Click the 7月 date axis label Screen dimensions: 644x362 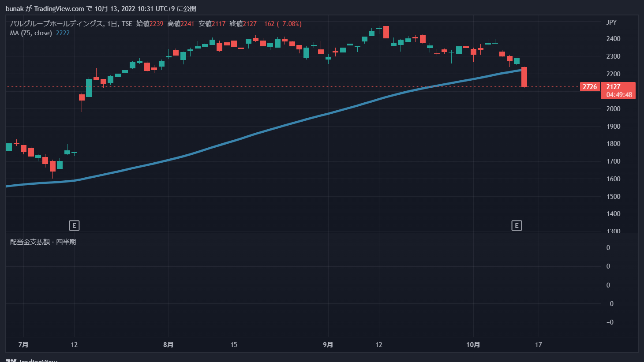[24, 345]
